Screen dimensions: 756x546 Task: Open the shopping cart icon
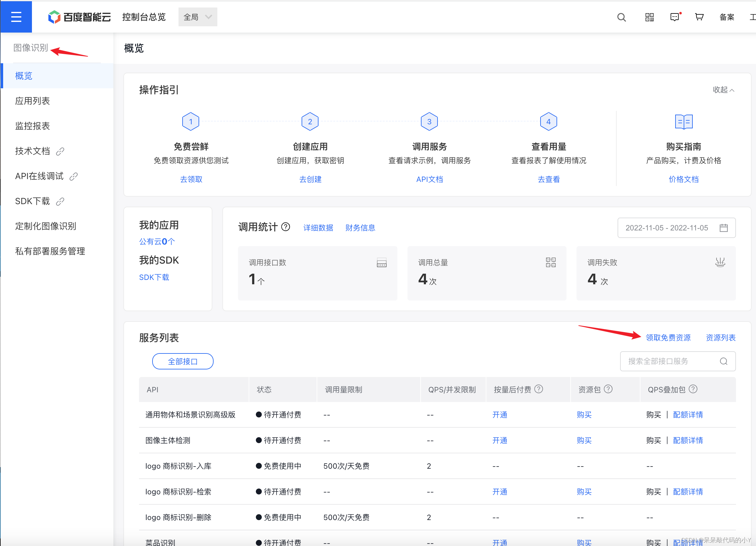pos(699,17)
